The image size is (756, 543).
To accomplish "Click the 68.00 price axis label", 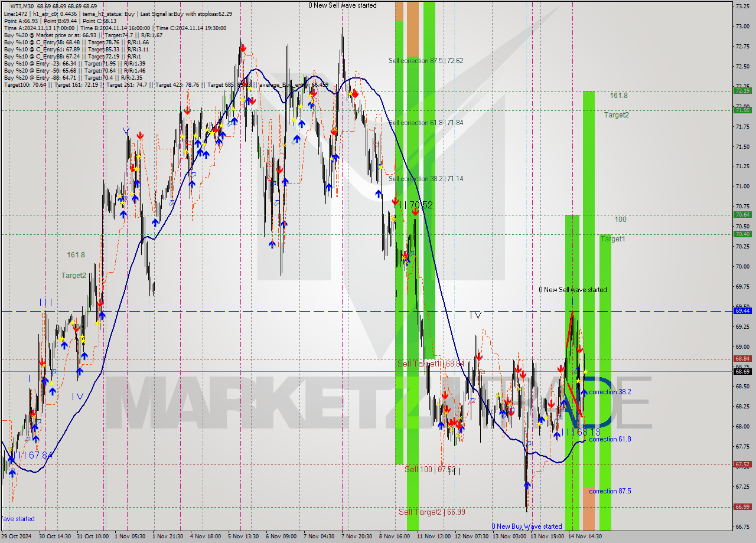I will tap(742, 426).
